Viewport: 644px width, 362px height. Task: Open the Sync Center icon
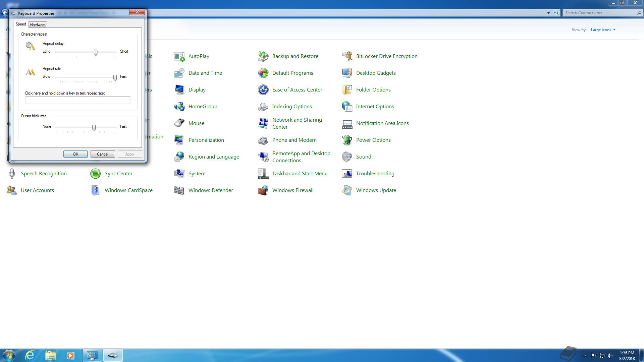point(95,174)
